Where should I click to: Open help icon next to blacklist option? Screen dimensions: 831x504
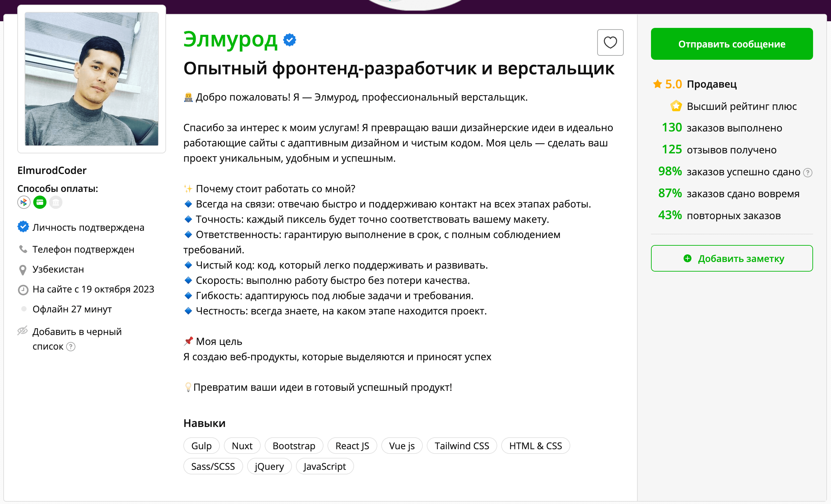click(x=71, y=347)
